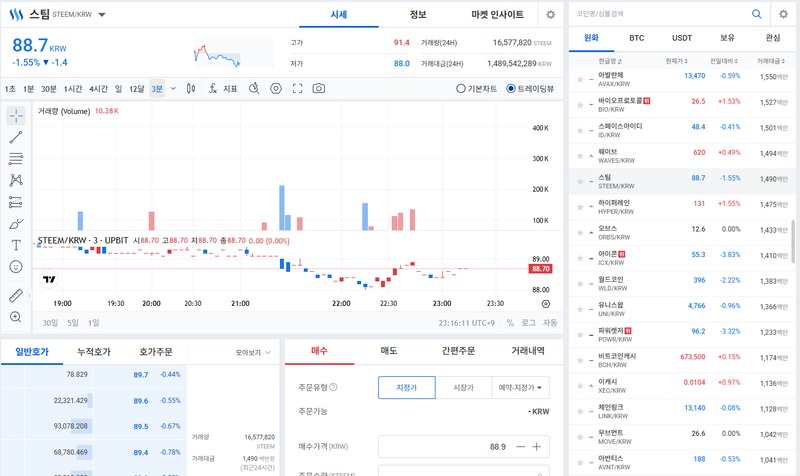Image resolution: width=800 pixels, height=476 pixels.
Task: Sort coin list by 거래대금 column
Action: [x=772, y=62]
